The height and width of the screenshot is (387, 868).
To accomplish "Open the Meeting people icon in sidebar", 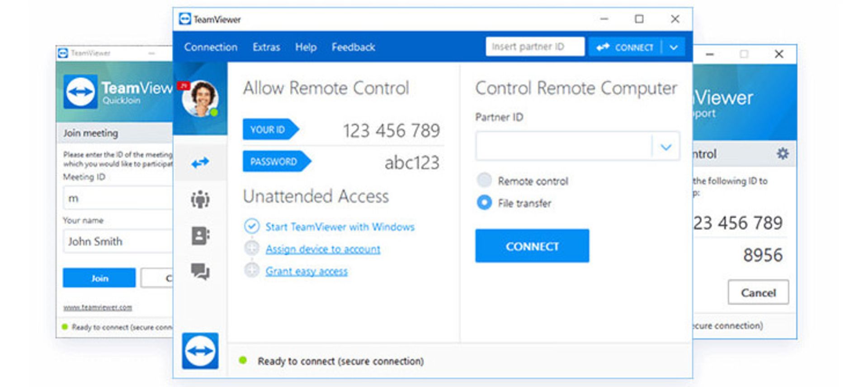I will (x=200, y=199).
